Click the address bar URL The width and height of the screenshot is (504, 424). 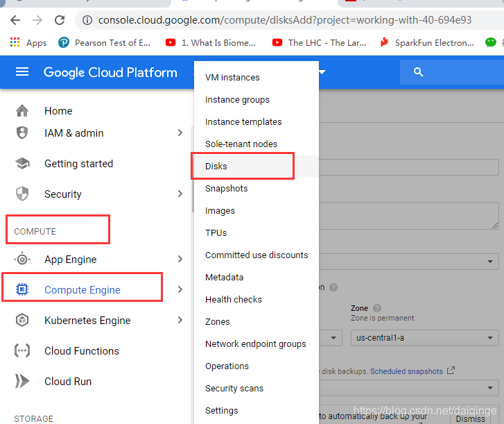285,20
